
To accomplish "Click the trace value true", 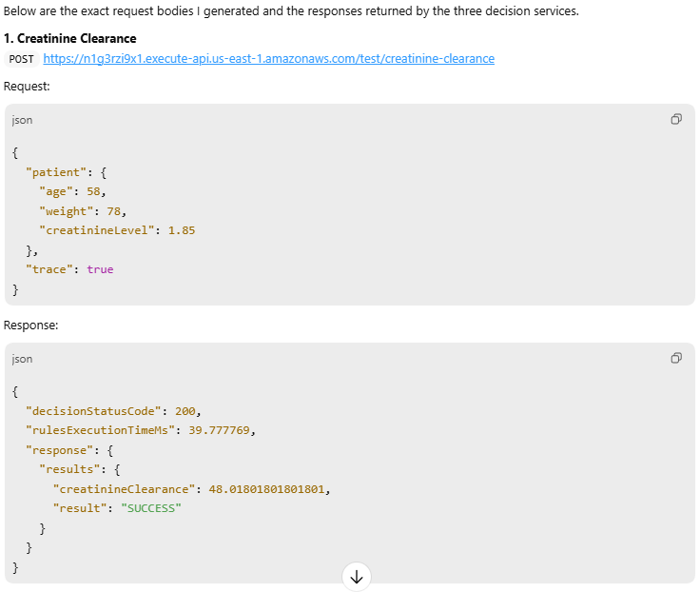I will pos(100,269).
